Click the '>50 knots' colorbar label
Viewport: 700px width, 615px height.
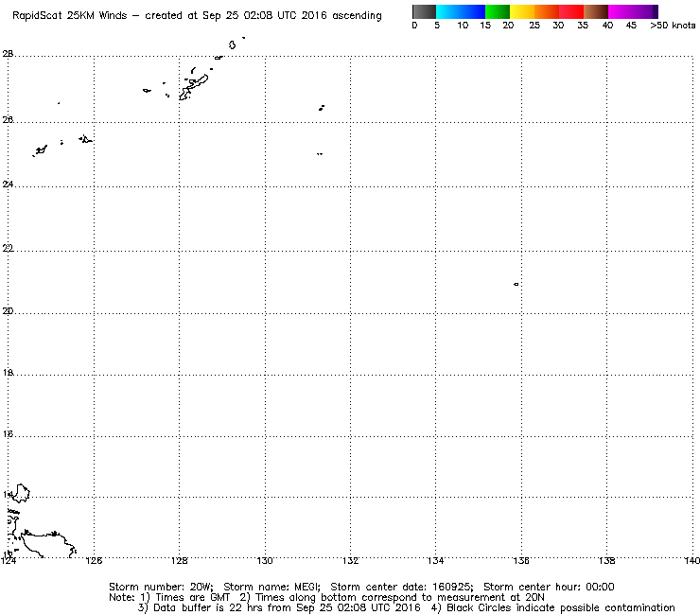[673, 26]
